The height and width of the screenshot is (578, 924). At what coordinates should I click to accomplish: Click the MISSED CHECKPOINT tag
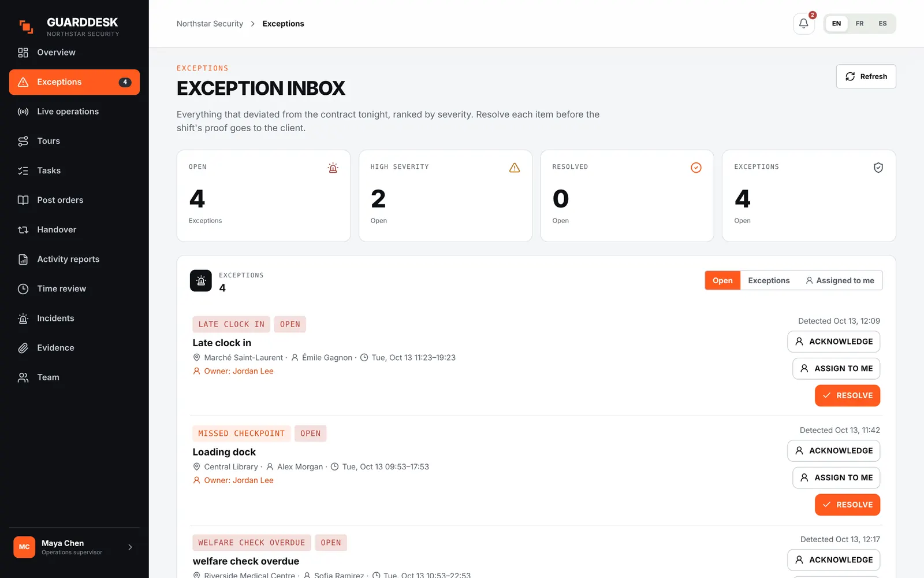coord(241,433)
